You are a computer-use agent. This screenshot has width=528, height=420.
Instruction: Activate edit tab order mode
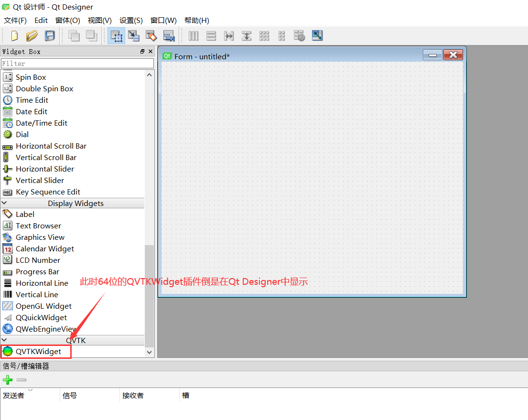pos(169,35)
